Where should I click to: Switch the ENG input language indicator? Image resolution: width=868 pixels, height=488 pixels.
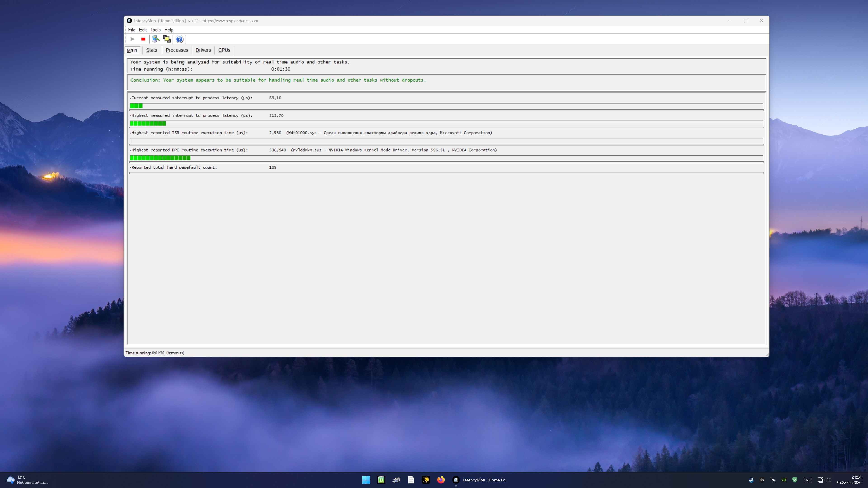[807, 480]
